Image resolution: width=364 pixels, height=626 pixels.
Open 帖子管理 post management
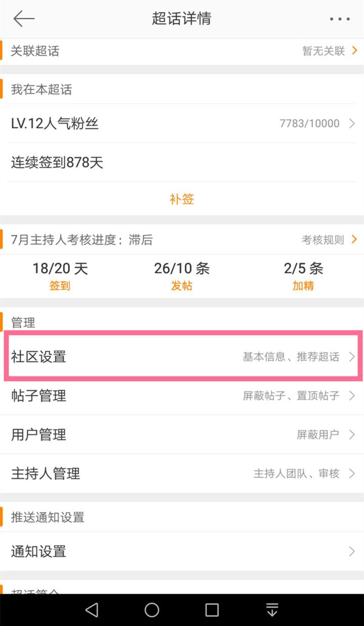(182, 396)
